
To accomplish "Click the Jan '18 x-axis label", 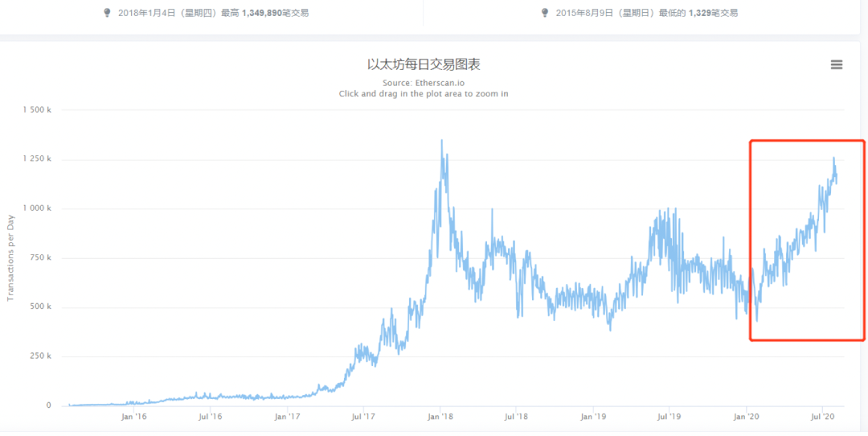I will [x=440, y=417].
